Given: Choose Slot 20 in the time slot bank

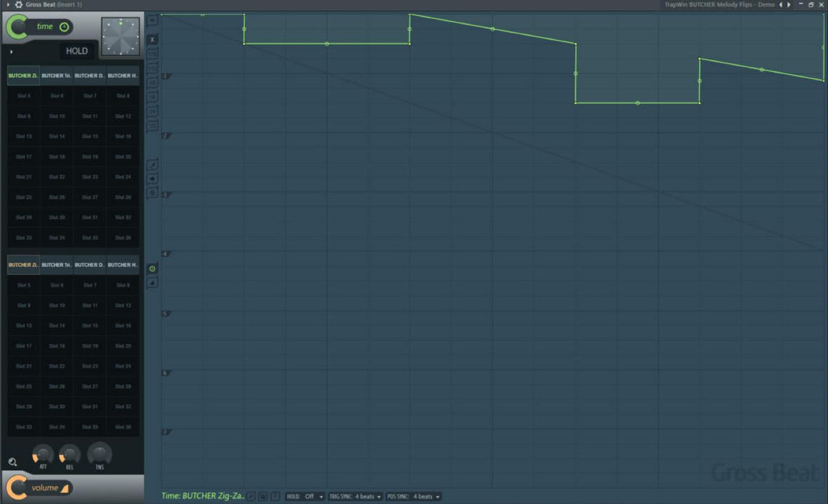Looking at the screenshot, I should 123,157.
